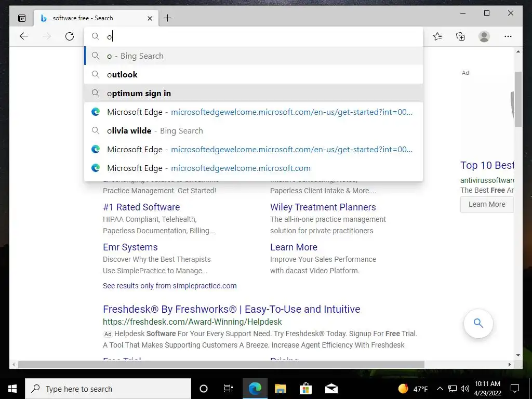
Task: Click the 'Learn More' blue heading link
Action: [294, 247]
